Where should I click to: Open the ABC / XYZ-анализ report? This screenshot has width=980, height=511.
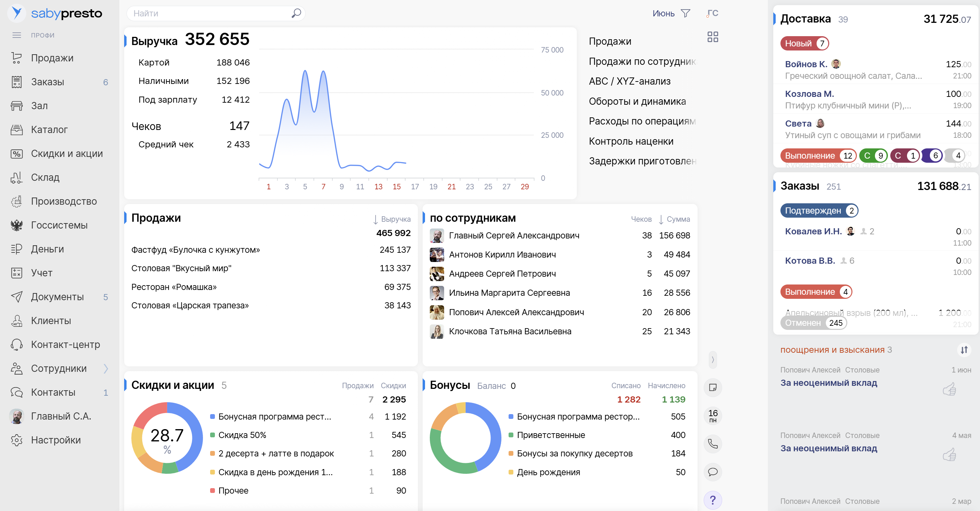click(630, 81)
